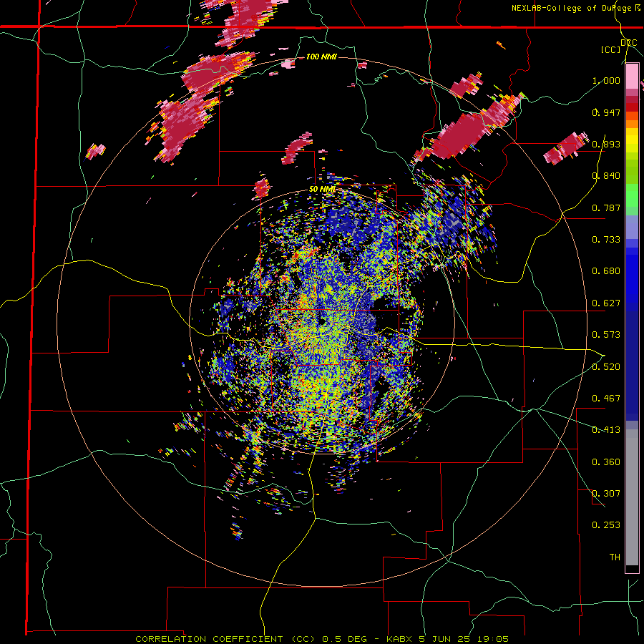Click the DCC label above the legend
Image resolution: width=644 pixels, height=644 pixels.
tap(628, 43)
